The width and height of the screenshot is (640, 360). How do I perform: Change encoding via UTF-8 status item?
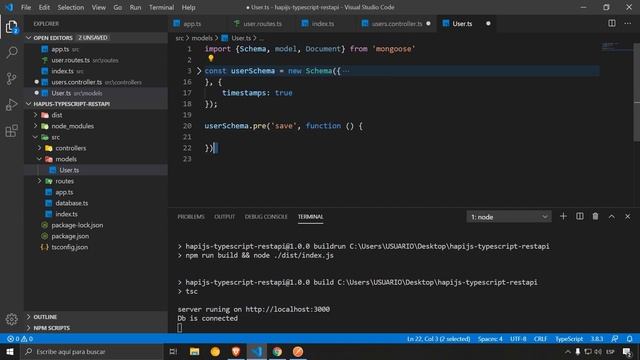tap(518, 339)
